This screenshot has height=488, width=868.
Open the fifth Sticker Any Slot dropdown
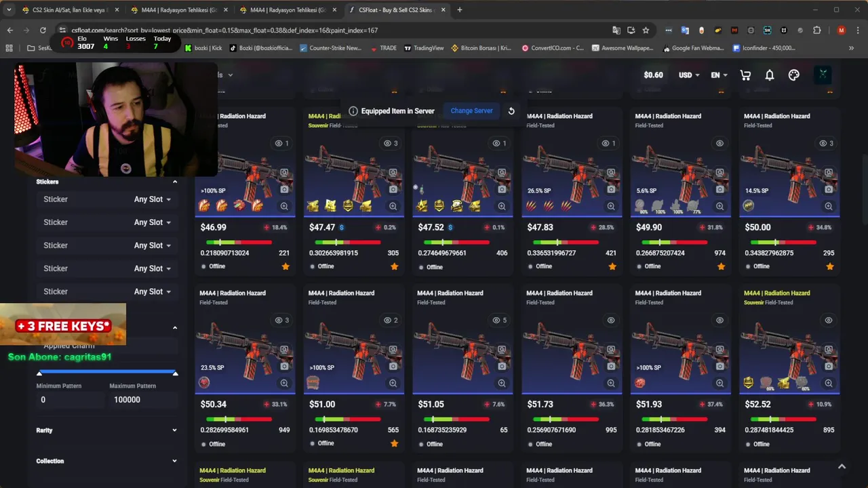tap(153, 291)
